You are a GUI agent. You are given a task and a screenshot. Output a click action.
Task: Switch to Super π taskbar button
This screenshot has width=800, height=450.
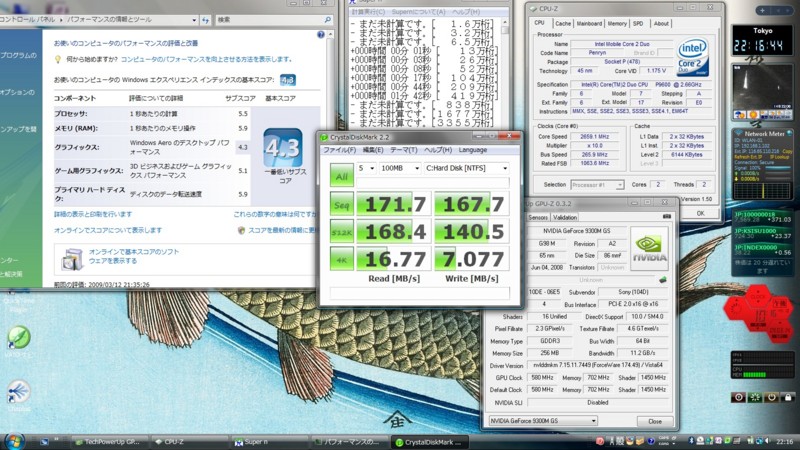(269, 442)
